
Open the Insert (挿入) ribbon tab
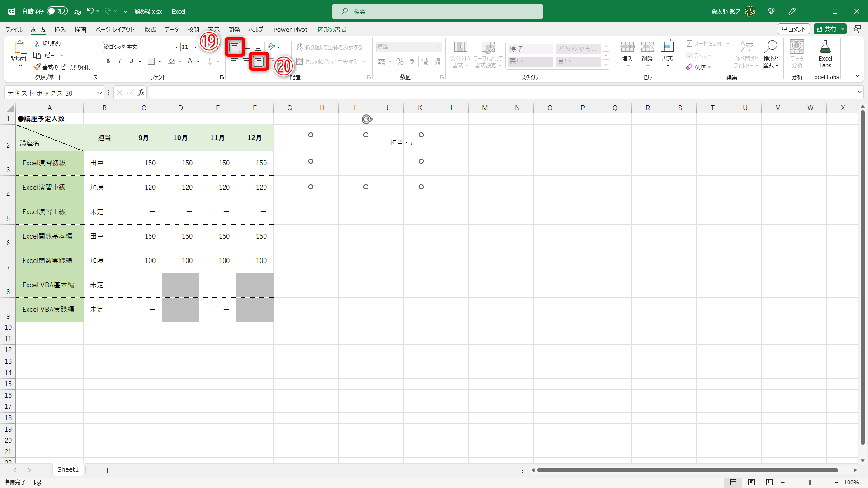(60, 30)
